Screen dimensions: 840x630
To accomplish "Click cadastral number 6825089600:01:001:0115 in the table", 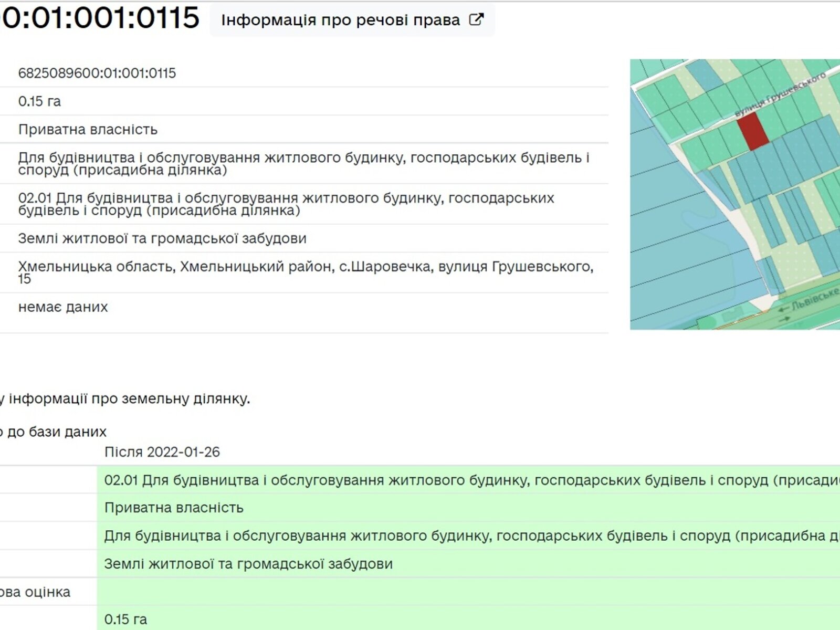I will point(97,73).
